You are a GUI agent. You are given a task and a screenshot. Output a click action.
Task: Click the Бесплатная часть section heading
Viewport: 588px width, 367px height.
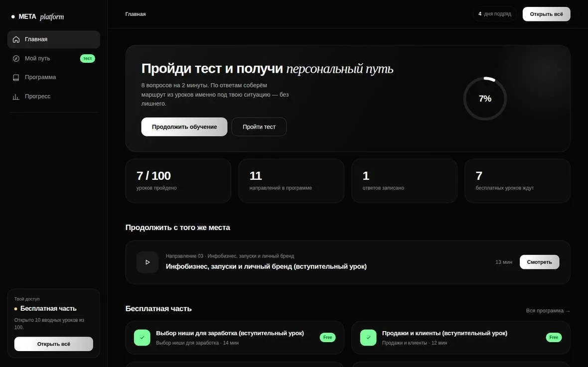click(x=158, y=309)
